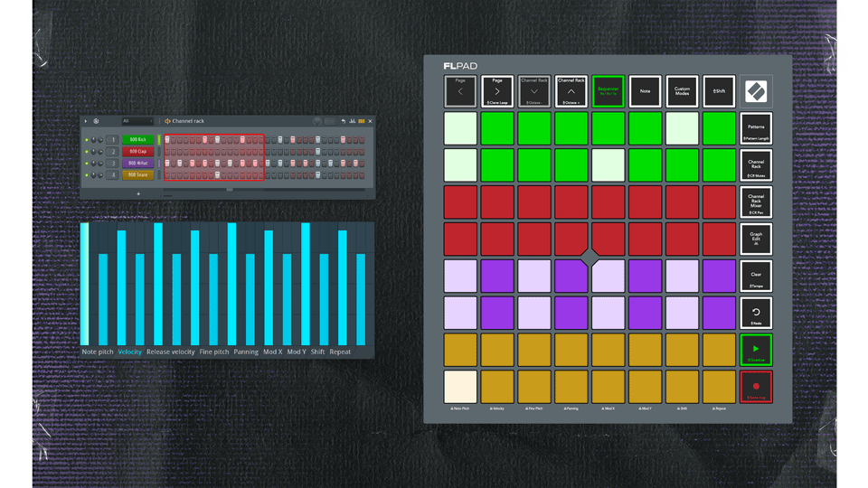Open graph editor icon in Channel rack header

click(352, 121)
